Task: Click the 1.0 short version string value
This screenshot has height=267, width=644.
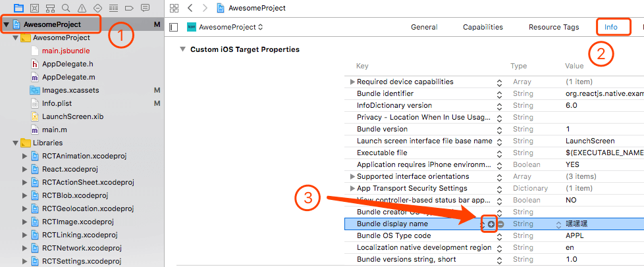Action: 571,260
